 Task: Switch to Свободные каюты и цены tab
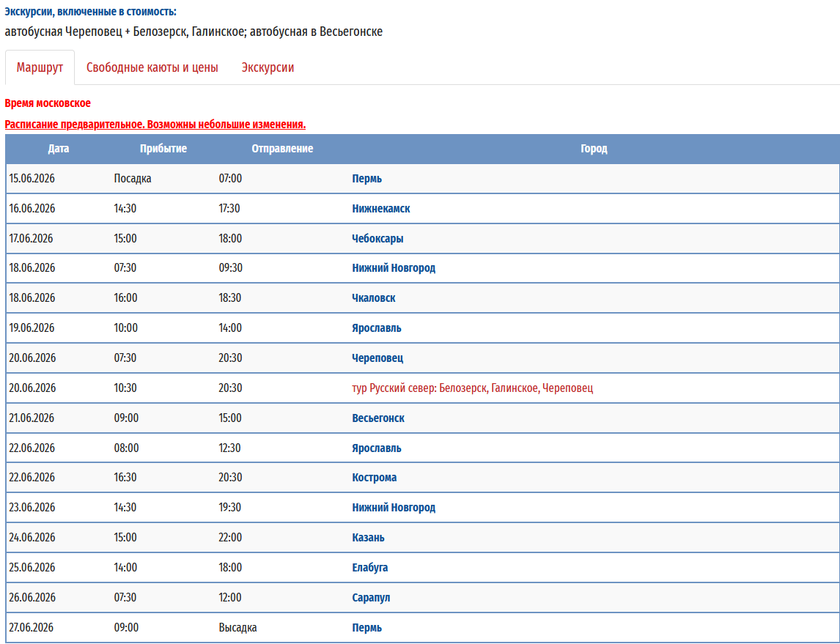(152, 67)
